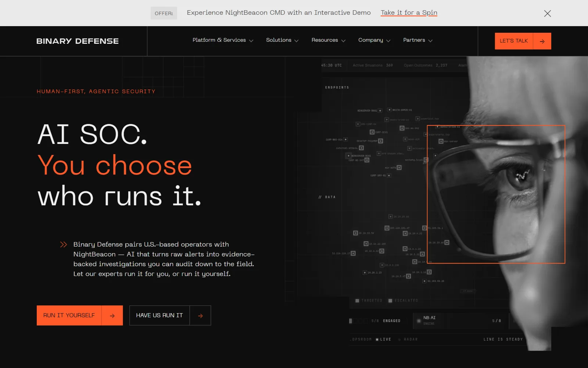The height and width of the screenshot is (368, 588).
Task: Click the arrow icon on HAVE US RUN IT
Action: pos(200,316)
